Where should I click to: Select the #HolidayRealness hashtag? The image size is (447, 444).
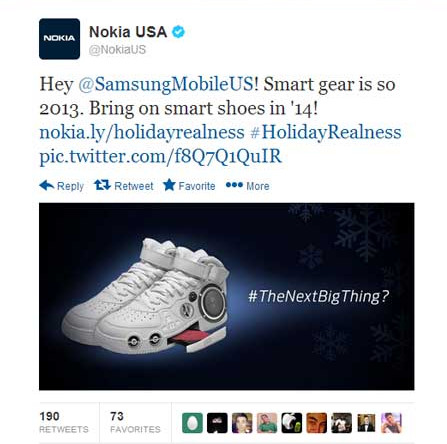point(325,132)
